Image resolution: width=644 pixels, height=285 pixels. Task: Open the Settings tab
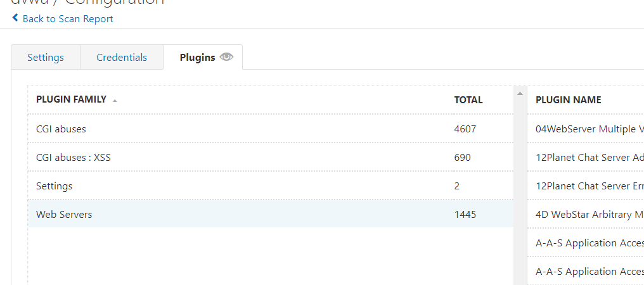(x=46, y=57)
